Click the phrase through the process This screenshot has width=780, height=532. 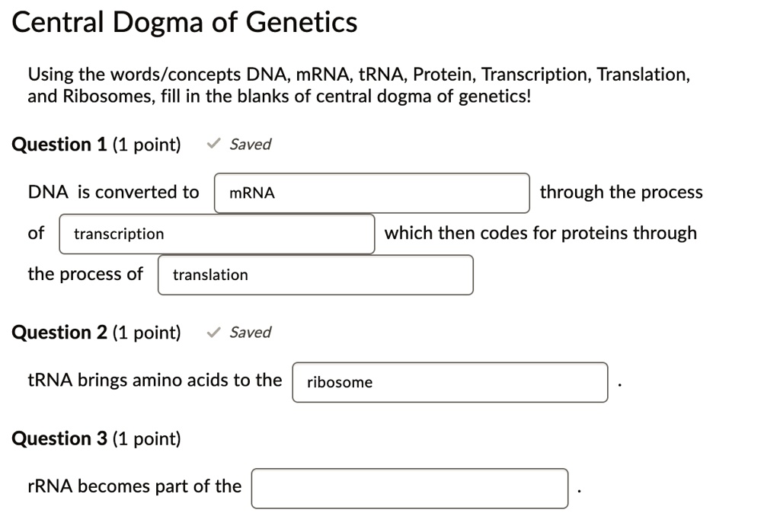tap(621, 192)
